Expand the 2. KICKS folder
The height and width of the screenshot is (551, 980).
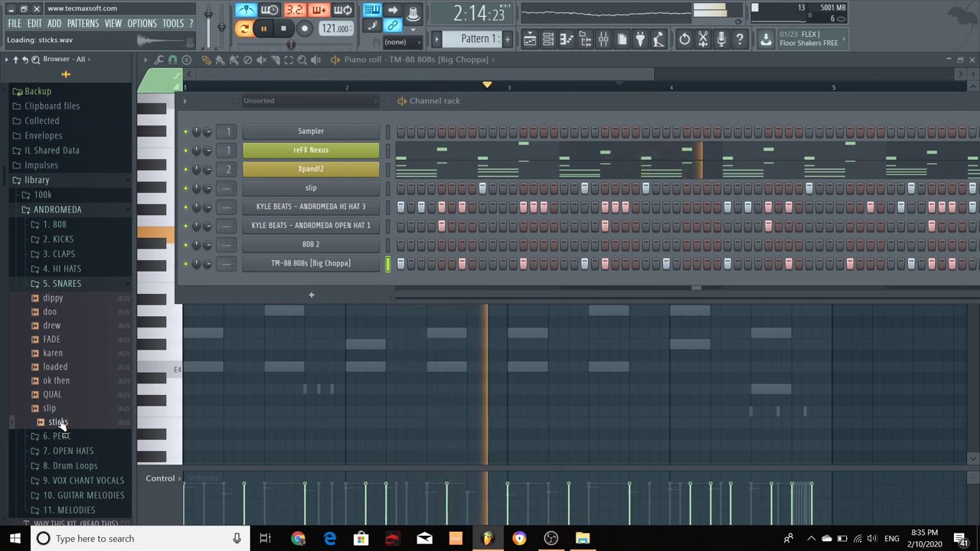pyautogui.click(x=58, y=239)
